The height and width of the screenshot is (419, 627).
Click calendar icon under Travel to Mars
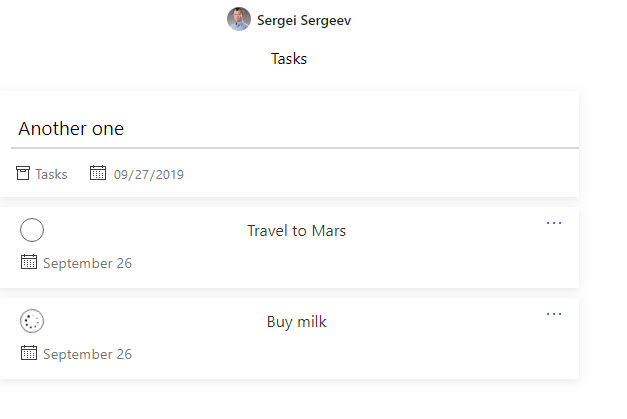pos(29,263)
